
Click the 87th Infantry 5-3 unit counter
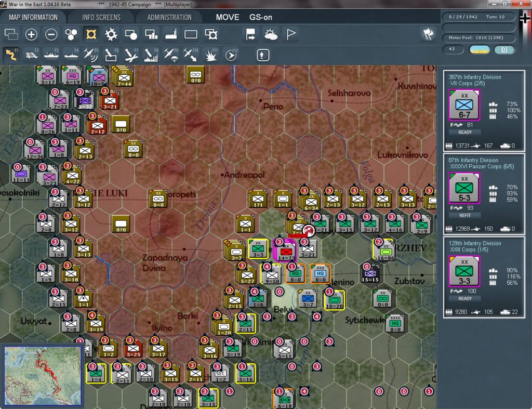pos(464,188)
